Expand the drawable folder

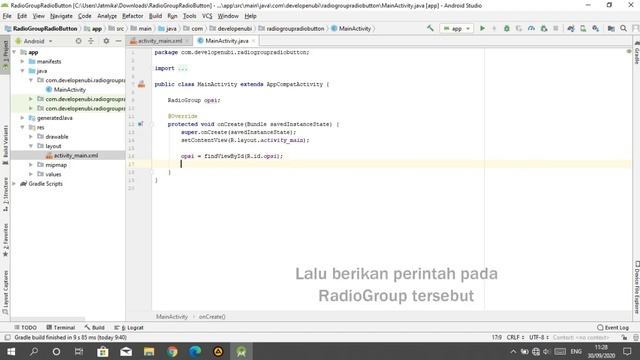click(31, 137)
